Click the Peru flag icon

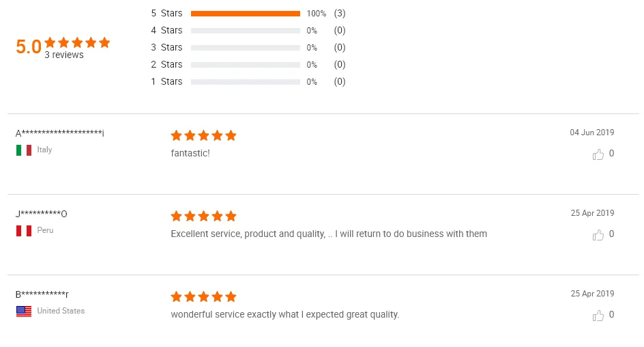[24, 231]
